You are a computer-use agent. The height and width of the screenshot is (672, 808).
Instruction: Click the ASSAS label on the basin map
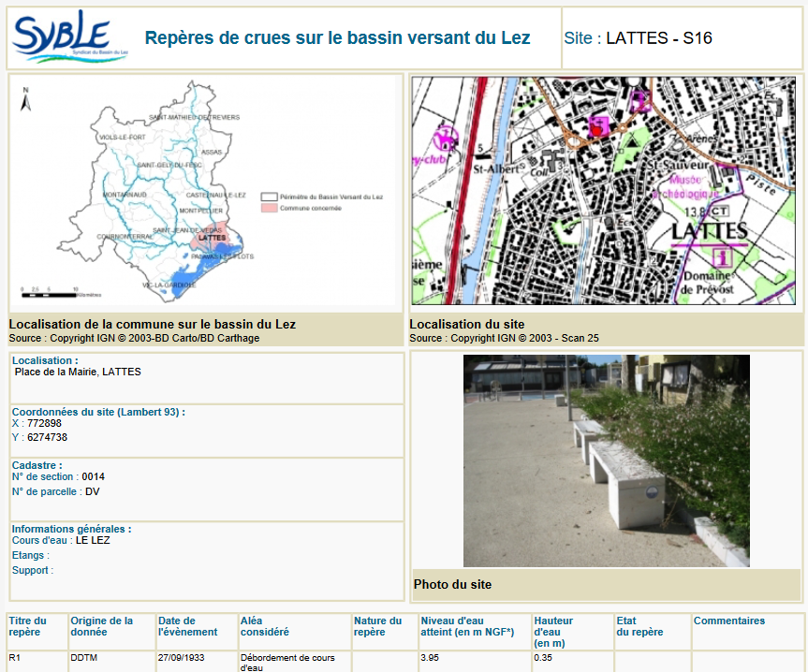(212, 153)
